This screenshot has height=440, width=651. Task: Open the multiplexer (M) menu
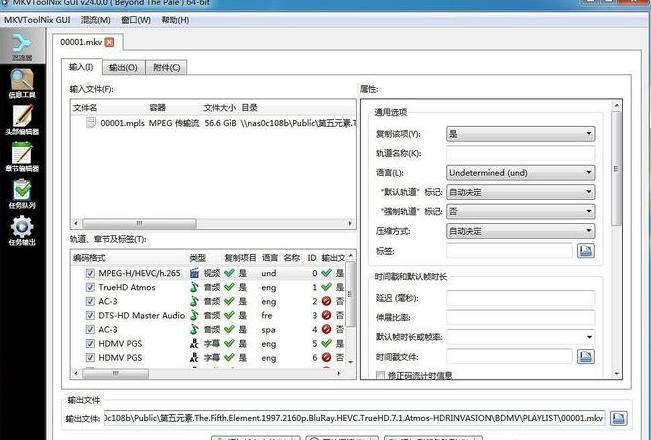[96, 20]
